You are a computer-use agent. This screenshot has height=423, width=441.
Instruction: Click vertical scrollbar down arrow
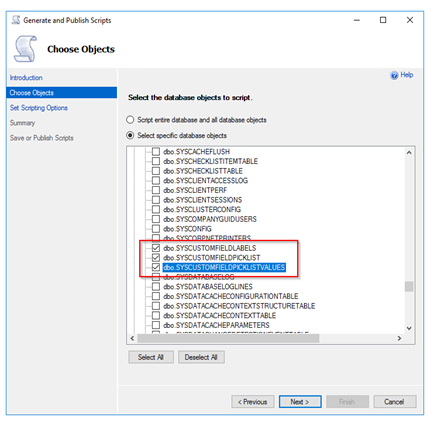pyautogui.click(x=409, y=328)
